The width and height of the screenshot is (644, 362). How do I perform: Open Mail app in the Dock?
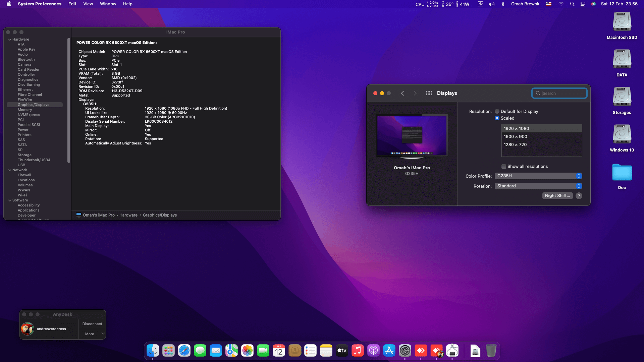coord(216,351)
